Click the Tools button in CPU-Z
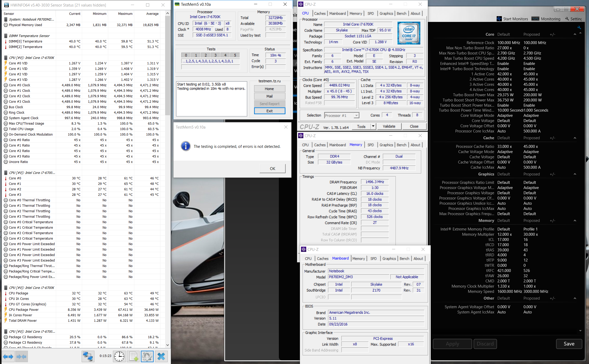Screen dimensions: 589x364 point(361,126)
